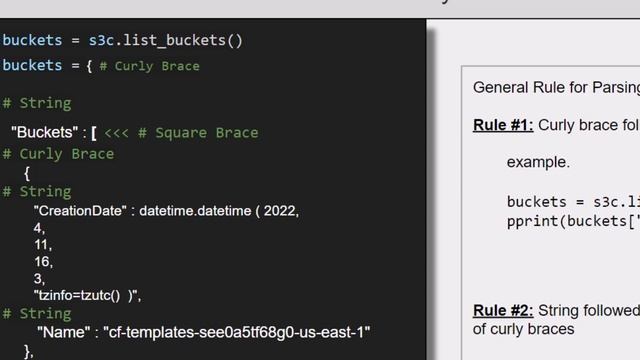Viewport: 640px width, 360px height.
Task: Click the value 11 in the date list
Action: 42,245
